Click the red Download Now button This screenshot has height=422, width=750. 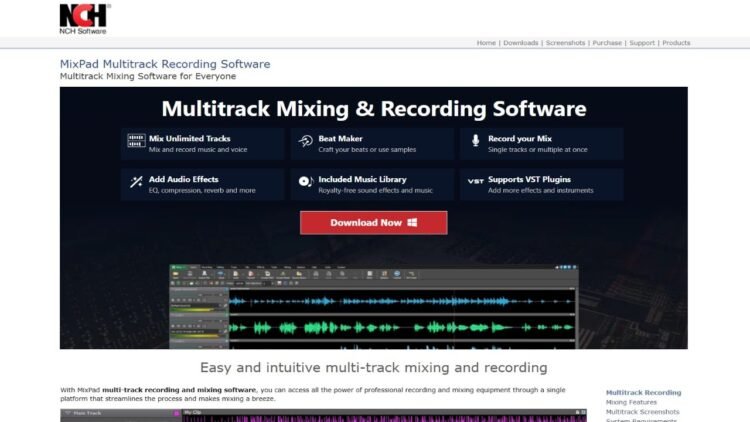click(374, 222)
